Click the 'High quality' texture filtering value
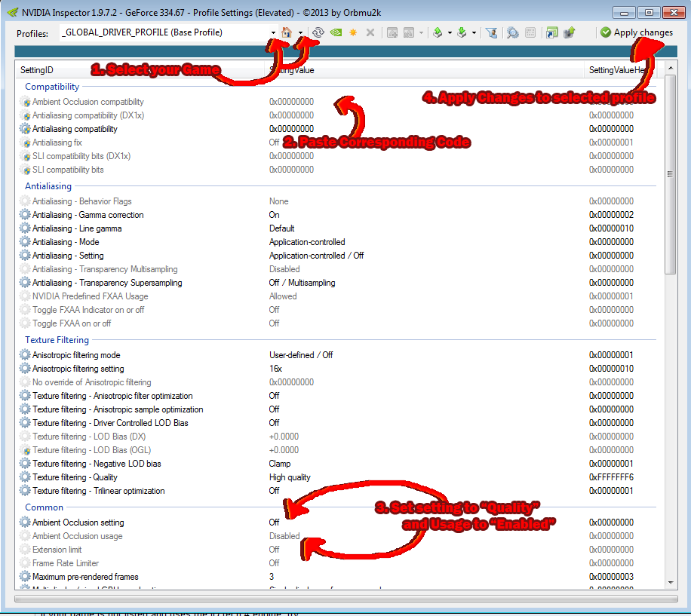The width and height of the screenshot is (691, 616). 290,477
